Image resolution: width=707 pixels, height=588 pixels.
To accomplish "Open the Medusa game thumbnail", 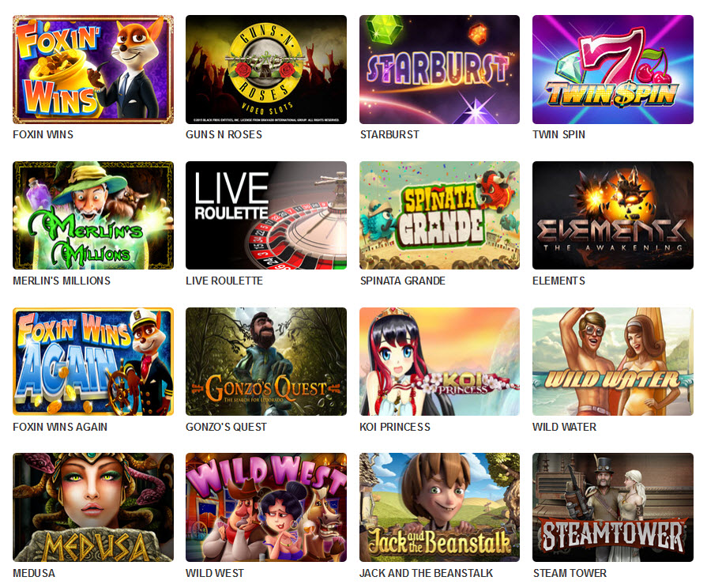I will [x=93, y=507].
